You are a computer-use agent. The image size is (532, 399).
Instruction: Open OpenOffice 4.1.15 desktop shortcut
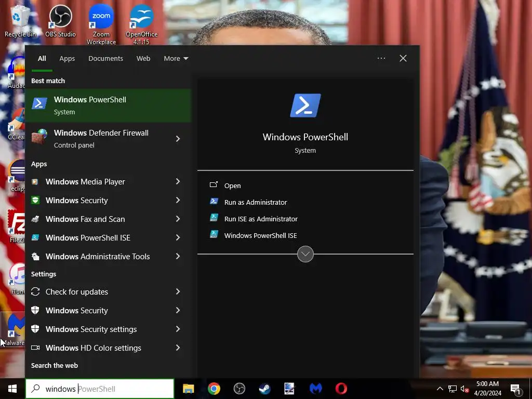(x=141, y=25)
